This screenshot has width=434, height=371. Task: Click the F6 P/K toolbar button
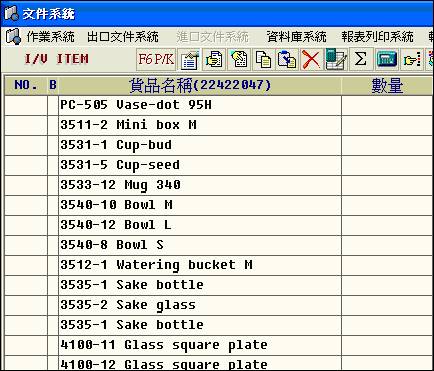[x=156, y=59]
